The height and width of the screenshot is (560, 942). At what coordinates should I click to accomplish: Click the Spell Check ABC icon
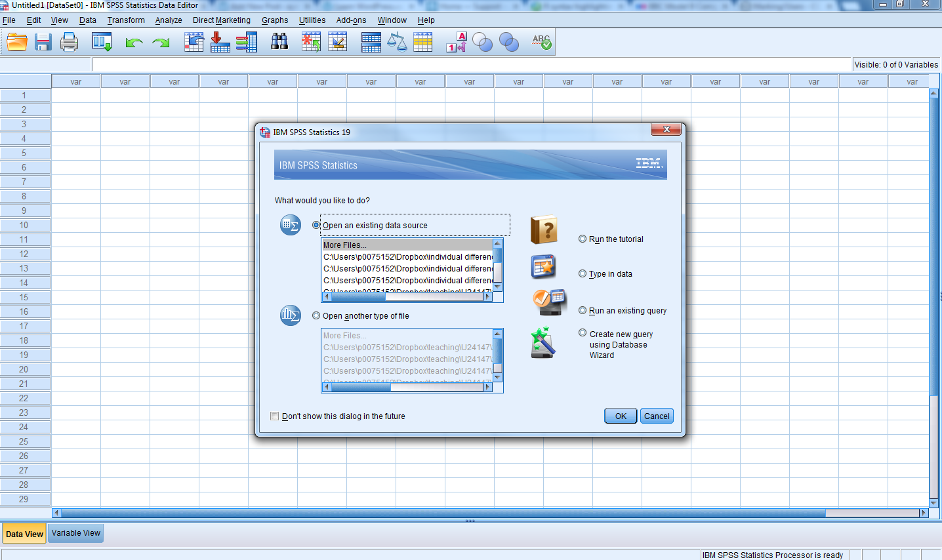click(x=542, y=43)
